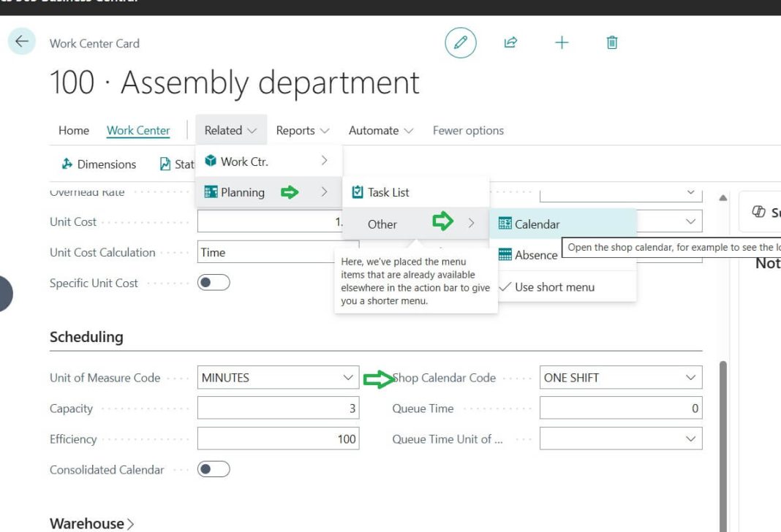Toggle the Specific Unit Cost switch
The height and width of the screenshot is (532, 781).
tap(212, 283)
